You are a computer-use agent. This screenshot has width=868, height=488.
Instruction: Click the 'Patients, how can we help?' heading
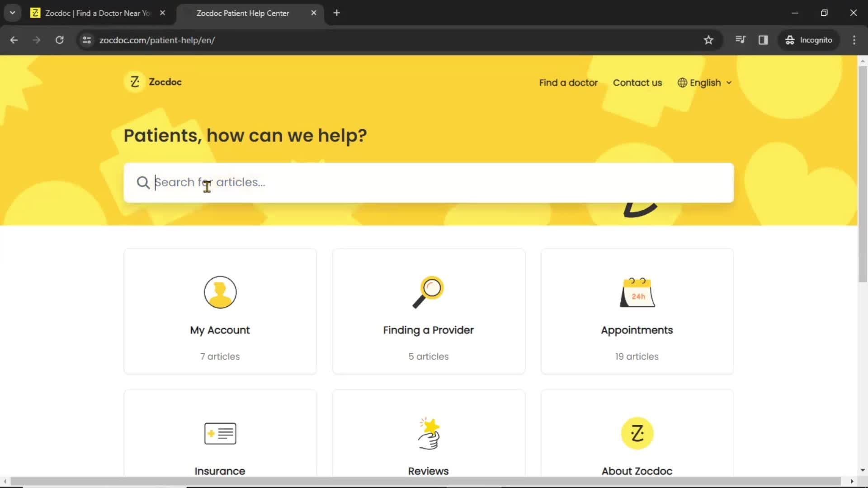click(x=245, y=136)
